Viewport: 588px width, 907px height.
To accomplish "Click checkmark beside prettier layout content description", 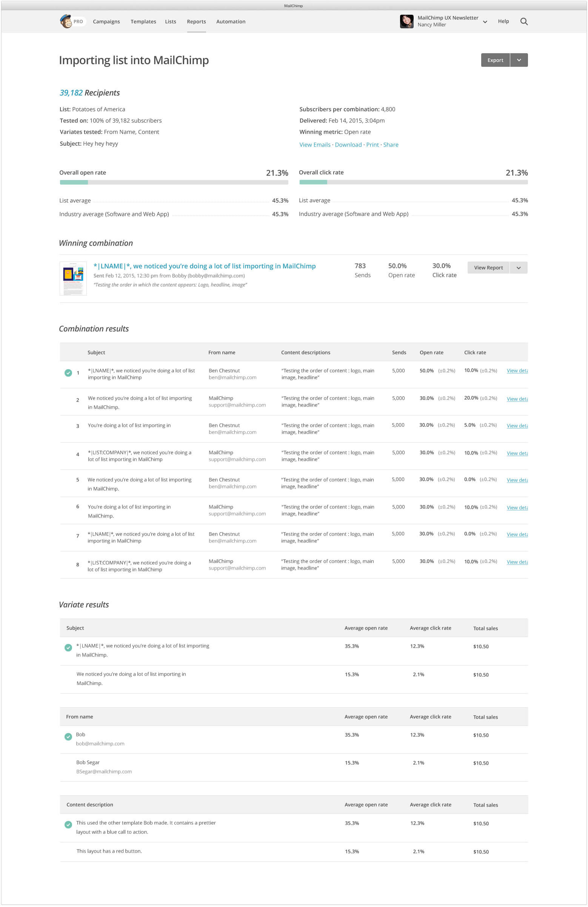I will pos(68,825).
